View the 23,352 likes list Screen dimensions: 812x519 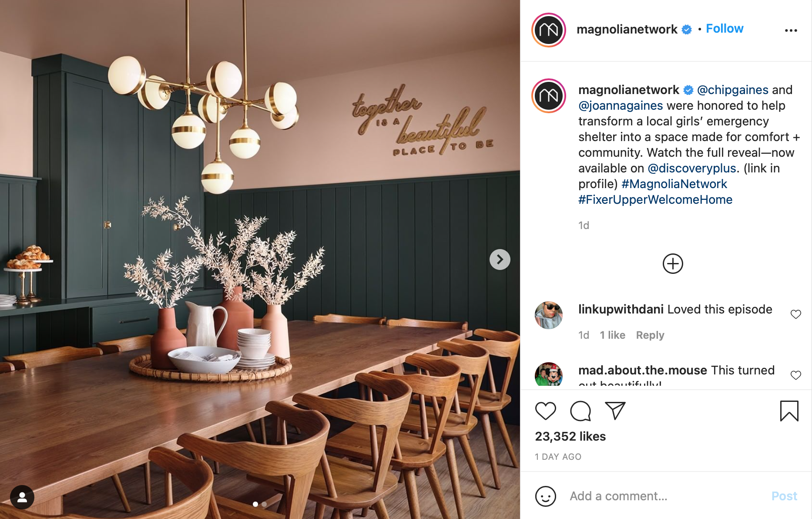point(570,436)
